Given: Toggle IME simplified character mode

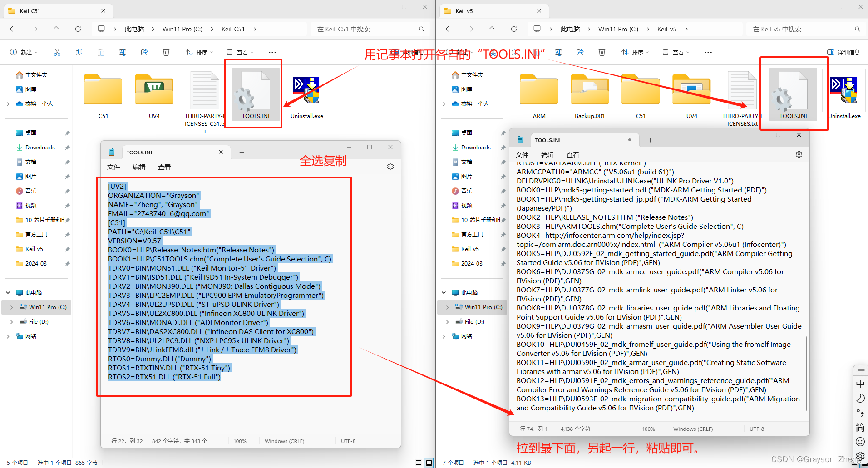Looking at the screenshot, I should (860, 427).
